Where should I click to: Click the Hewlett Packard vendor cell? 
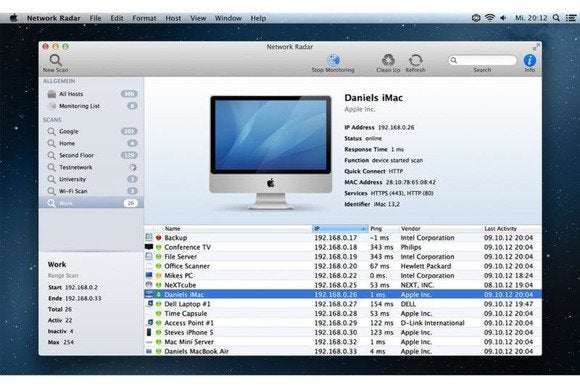(426, 266)
